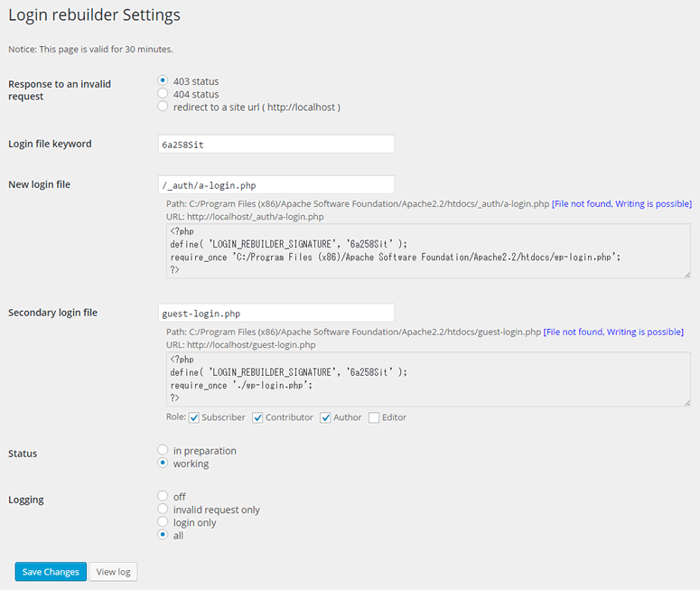The image size is (700, 590).
Task: Uncheck the Author role checkbox
Action: pyautogui.click(x=325, y=417)
